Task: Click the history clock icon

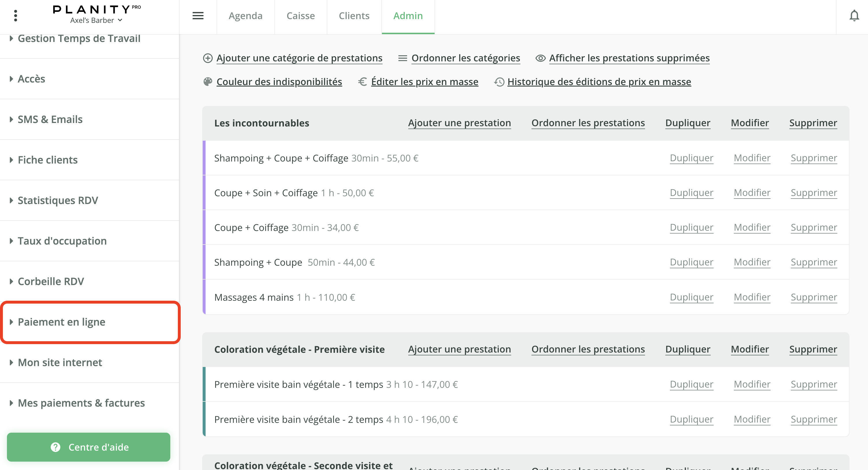Action: click(499, 82)
